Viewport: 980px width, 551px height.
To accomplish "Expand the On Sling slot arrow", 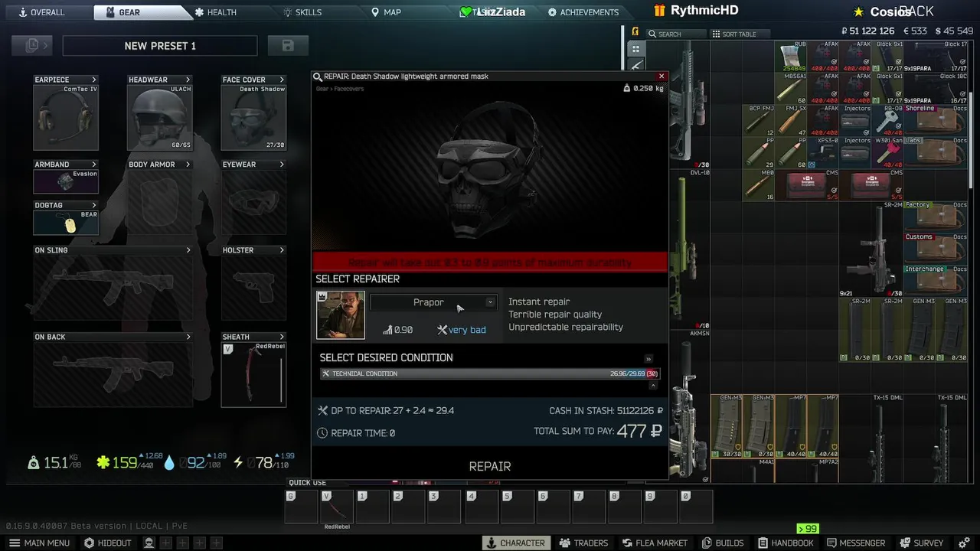I will click(188, 250).
